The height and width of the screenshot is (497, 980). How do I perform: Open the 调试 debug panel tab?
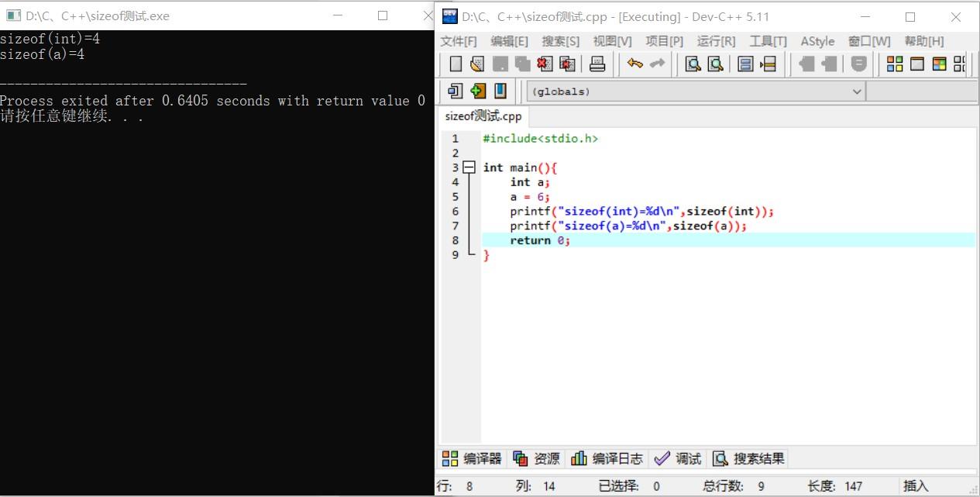point(678,458)
